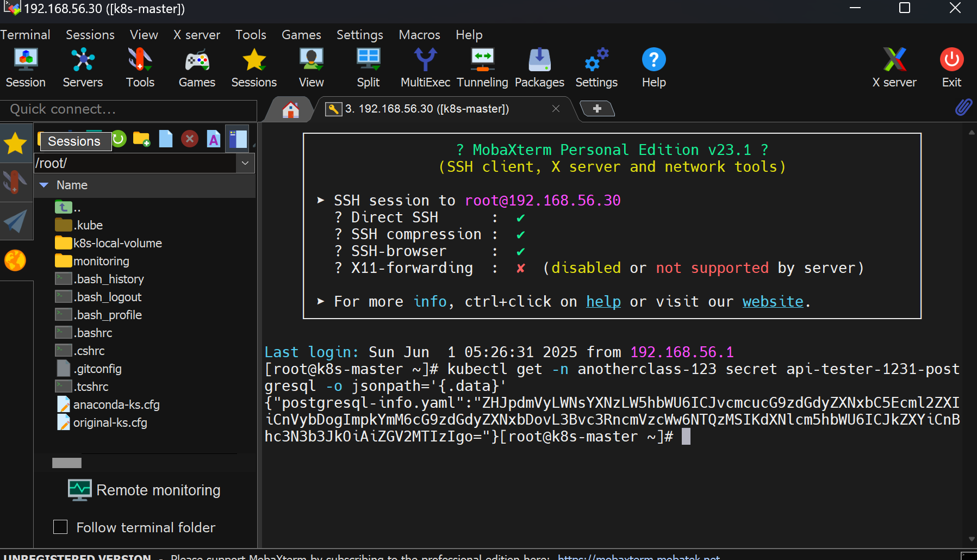Open the Servers toolbar icon
Image resolution: width=977 pixels, height=560 pixels.
pyautogui.click(x=83, y=68)
